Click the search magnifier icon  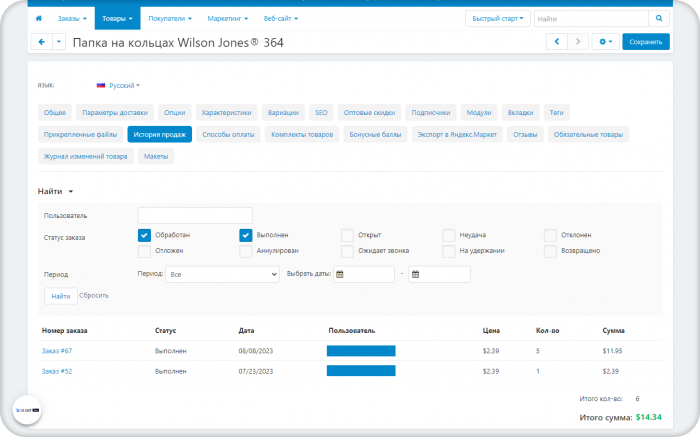point(659,18)
